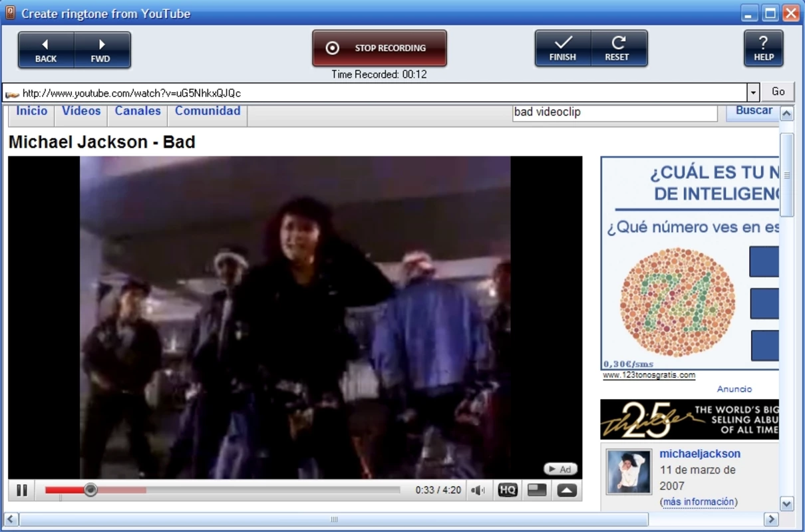Maximize the Create ringtone window

tap(770, 13)
